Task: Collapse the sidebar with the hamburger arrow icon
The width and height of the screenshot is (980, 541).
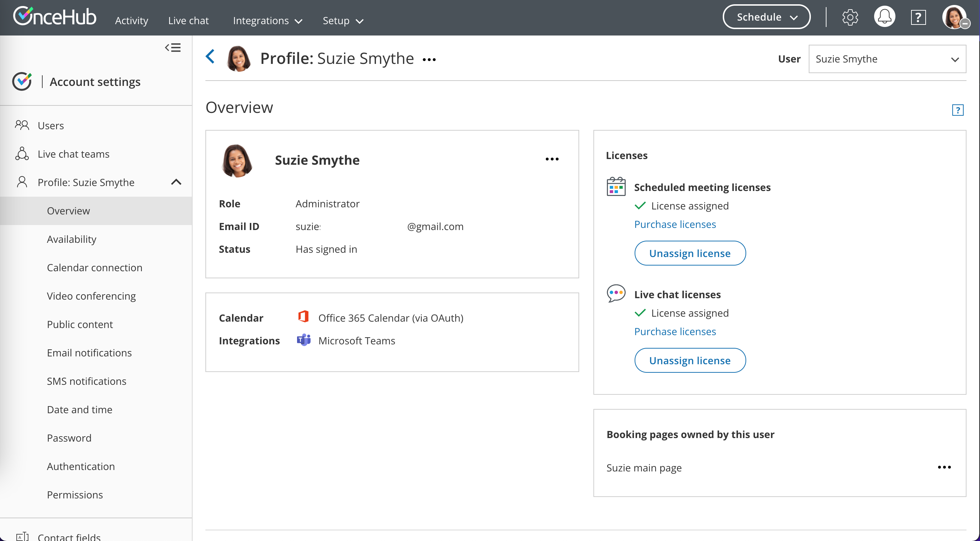Action: pyautogui.click(x=172, y=48)
